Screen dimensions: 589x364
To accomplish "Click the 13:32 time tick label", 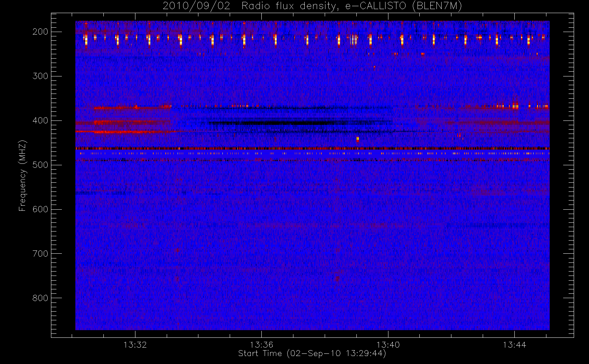I will pos(135,345).
